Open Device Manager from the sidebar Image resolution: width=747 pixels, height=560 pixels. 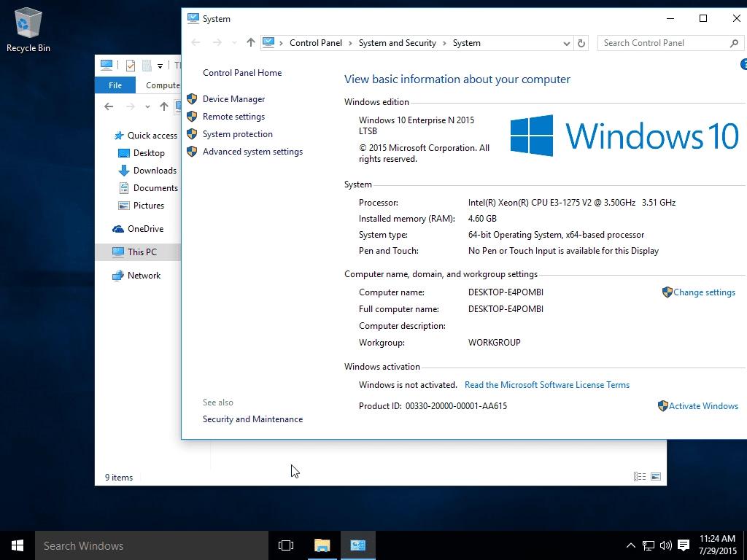[x=233, y=99]
